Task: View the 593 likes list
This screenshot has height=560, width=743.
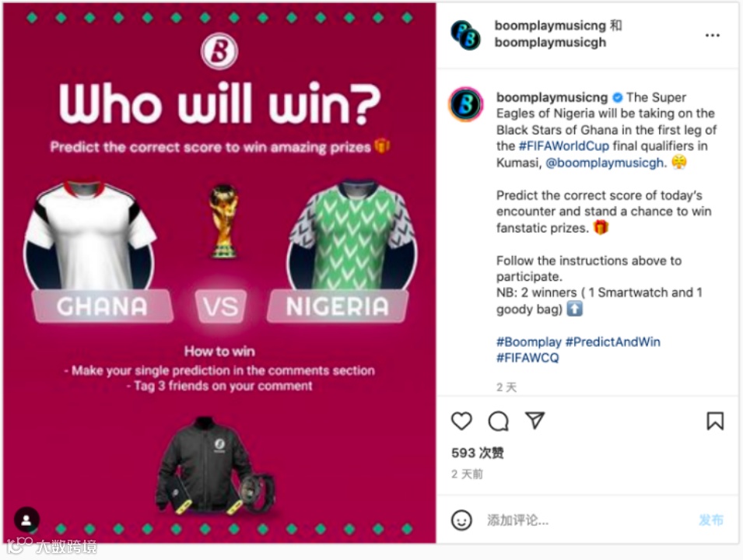Action: coord(477,453)
